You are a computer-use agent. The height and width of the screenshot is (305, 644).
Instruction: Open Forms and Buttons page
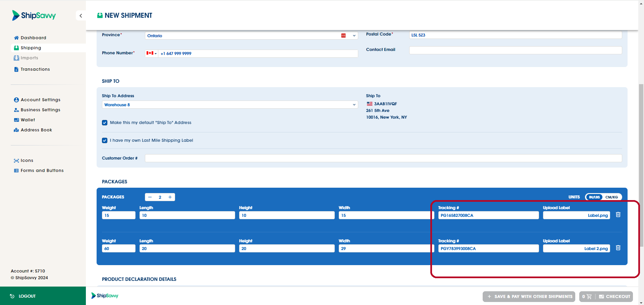point(42,171)
